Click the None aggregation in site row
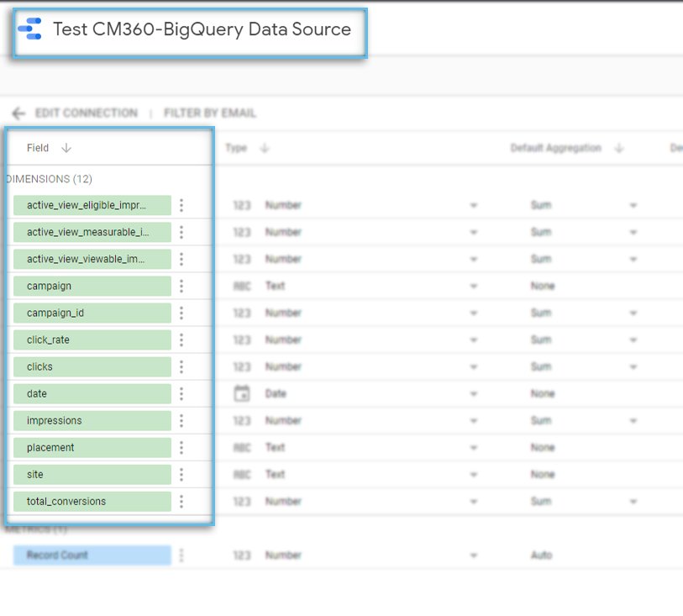 tap(543, 475)
